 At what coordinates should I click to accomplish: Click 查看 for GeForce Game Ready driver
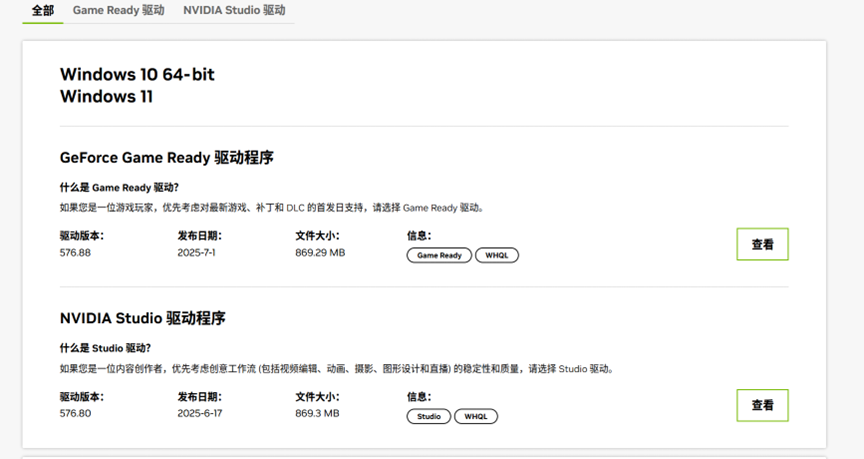(762, 244)
